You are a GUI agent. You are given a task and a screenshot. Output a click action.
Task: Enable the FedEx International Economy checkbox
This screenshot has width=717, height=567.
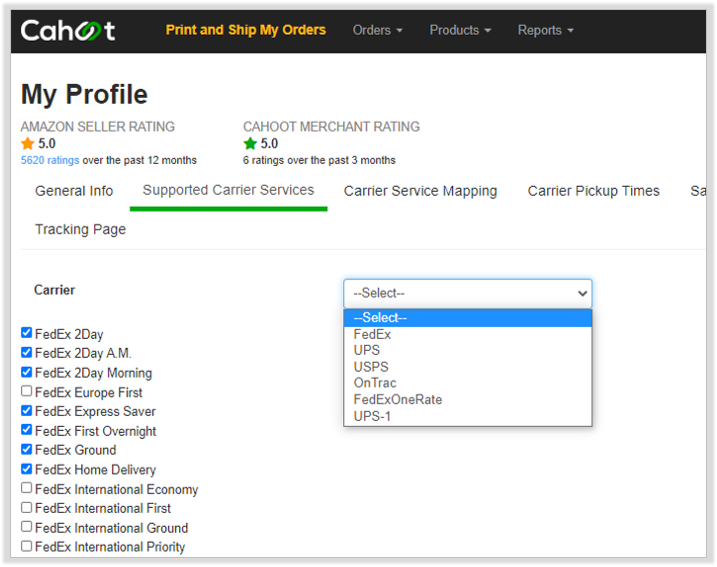point(27,488)
